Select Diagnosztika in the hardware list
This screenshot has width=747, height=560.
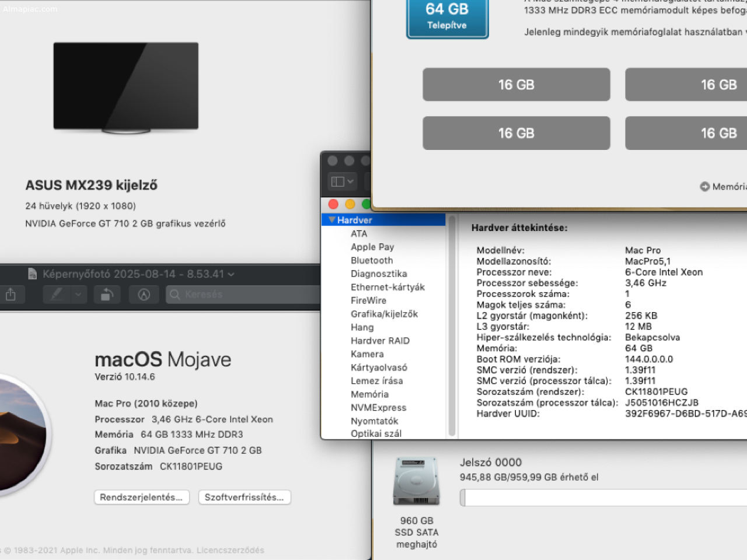click(x=379, y=274)
